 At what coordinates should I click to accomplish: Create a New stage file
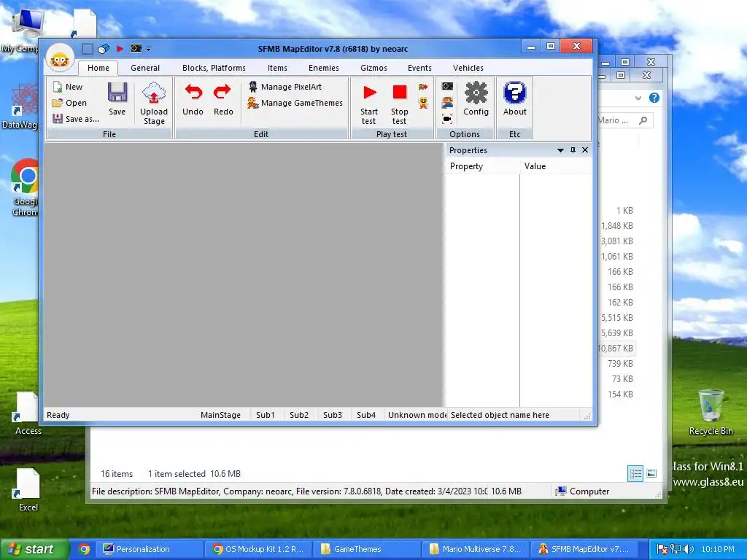click(68, 87)
